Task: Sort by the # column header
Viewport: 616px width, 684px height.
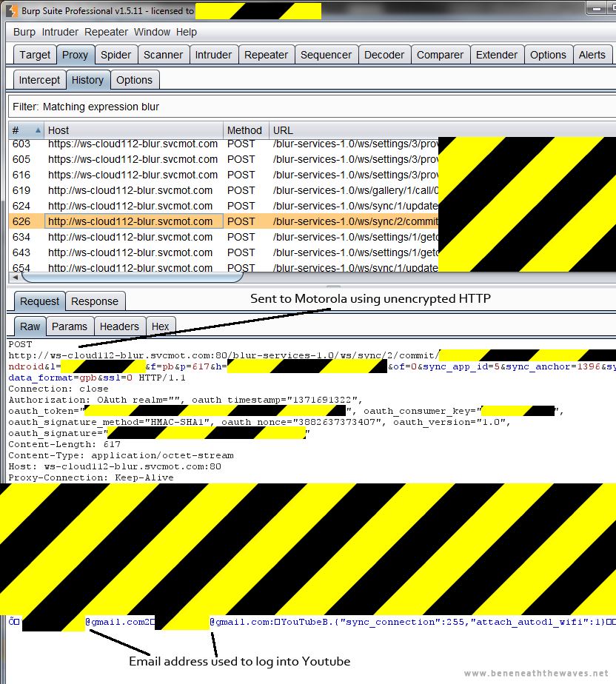Action: coord(26,130)
